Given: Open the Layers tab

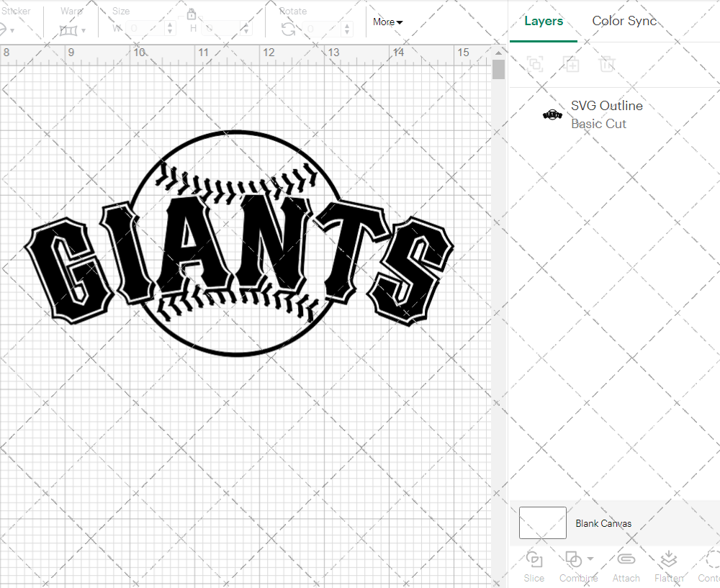Looking at the screenshot, I should (x=544, y=21).
